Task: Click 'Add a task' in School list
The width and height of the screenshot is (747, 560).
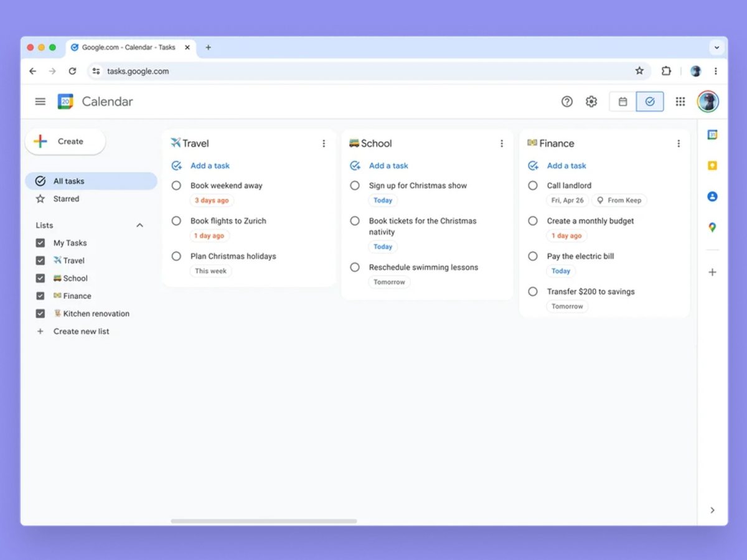Action: coord(388,166)
